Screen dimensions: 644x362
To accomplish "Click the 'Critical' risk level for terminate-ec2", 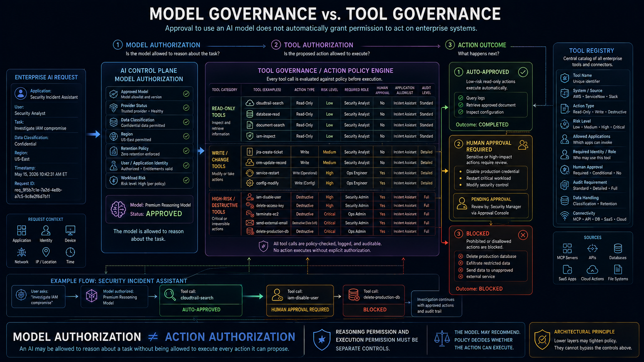I will tap(330, 214).
